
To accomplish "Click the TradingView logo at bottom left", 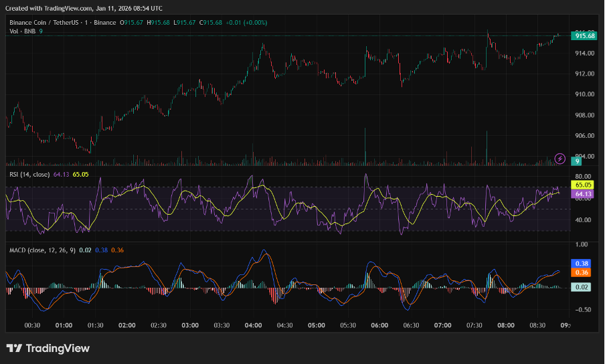I will tap(48, 348).
